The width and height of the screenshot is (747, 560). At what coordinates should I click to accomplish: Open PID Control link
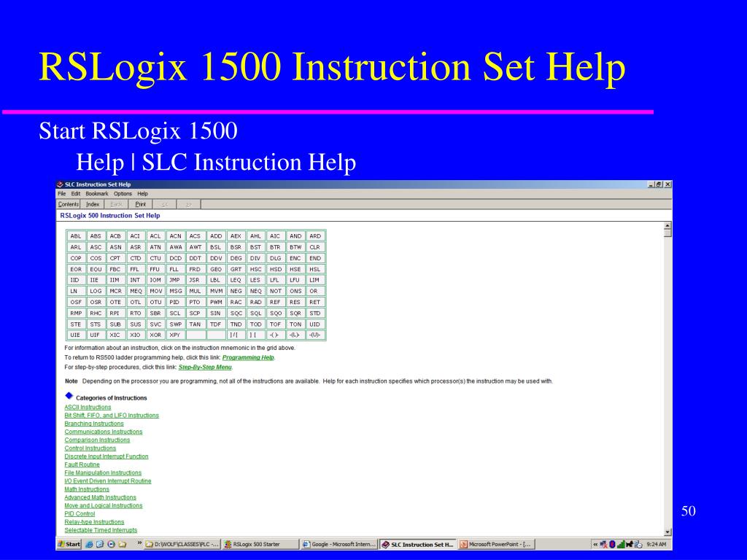point(80,514)
